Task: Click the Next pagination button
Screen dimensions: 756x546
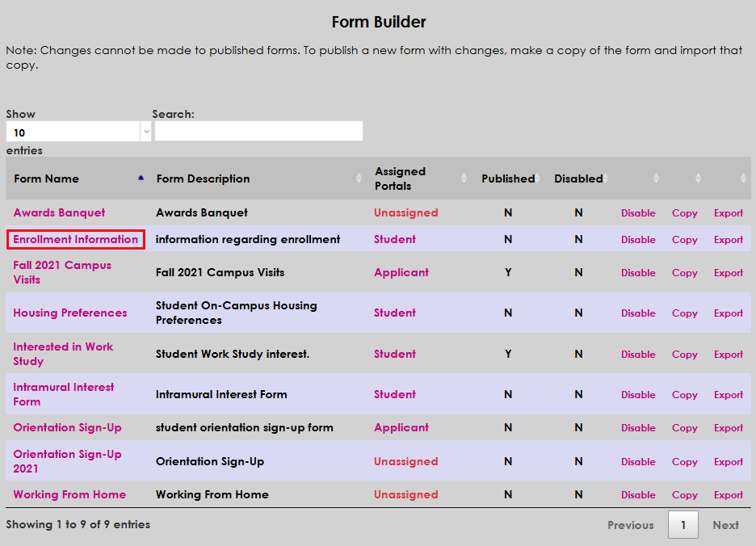Action: click(x=725, y=524)
